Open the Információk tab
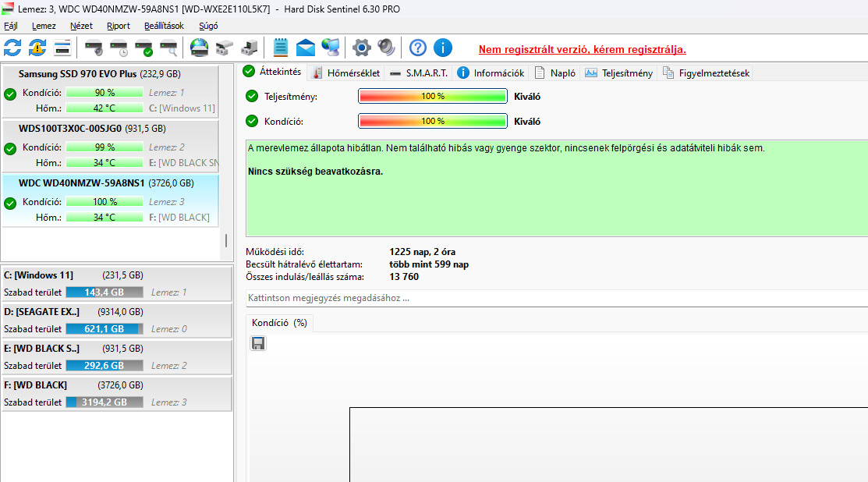 [491, 73]
